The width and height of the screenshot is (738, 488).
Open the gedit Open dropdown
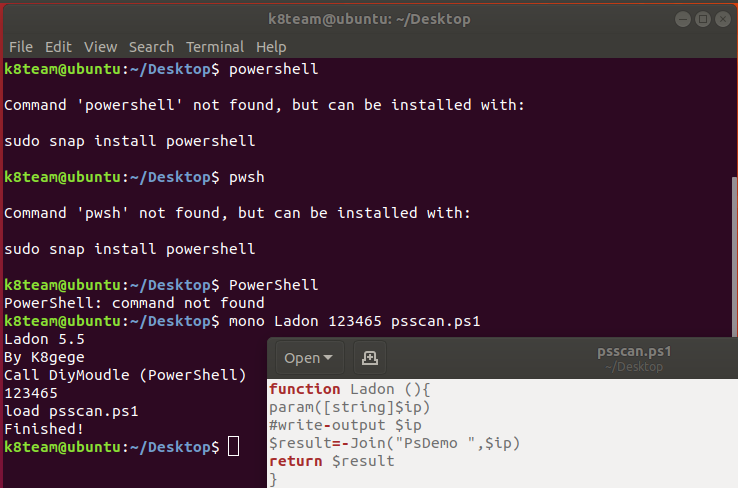(309, 357)
